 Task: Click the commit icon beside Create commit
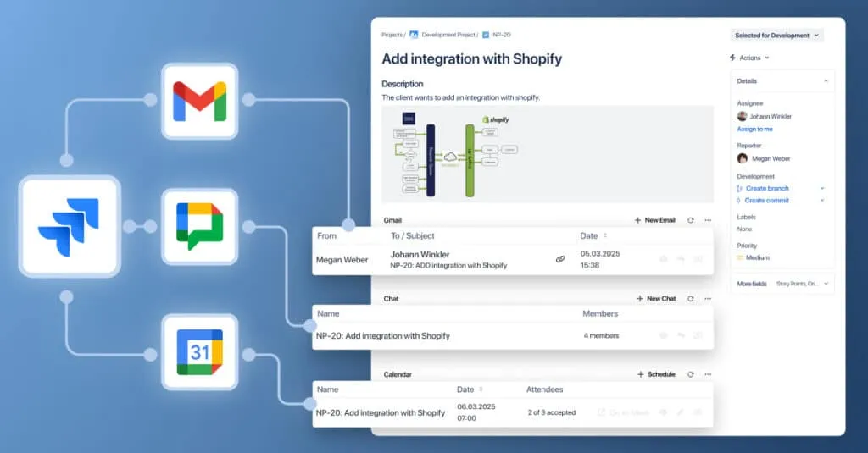pyautogui.click(x=739, y=201)
